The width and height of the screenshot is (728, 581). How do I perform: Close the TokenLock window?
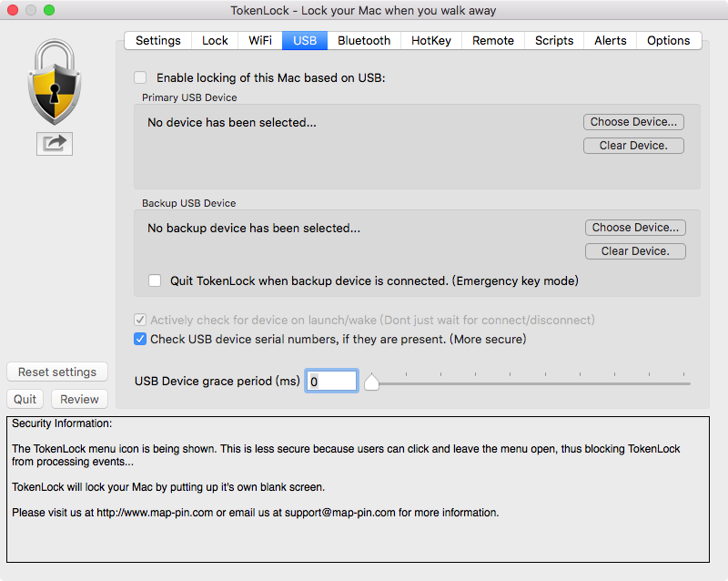(13, 10)
